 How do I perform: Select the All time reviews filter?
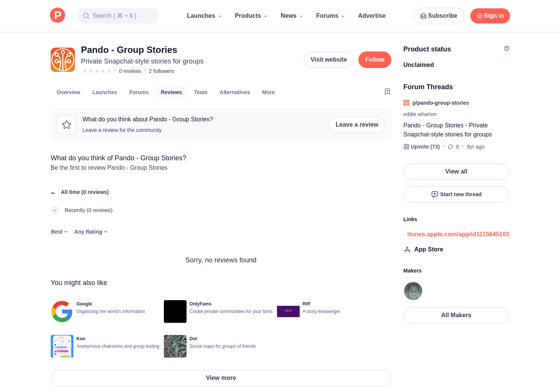click(x=84, y=192)
